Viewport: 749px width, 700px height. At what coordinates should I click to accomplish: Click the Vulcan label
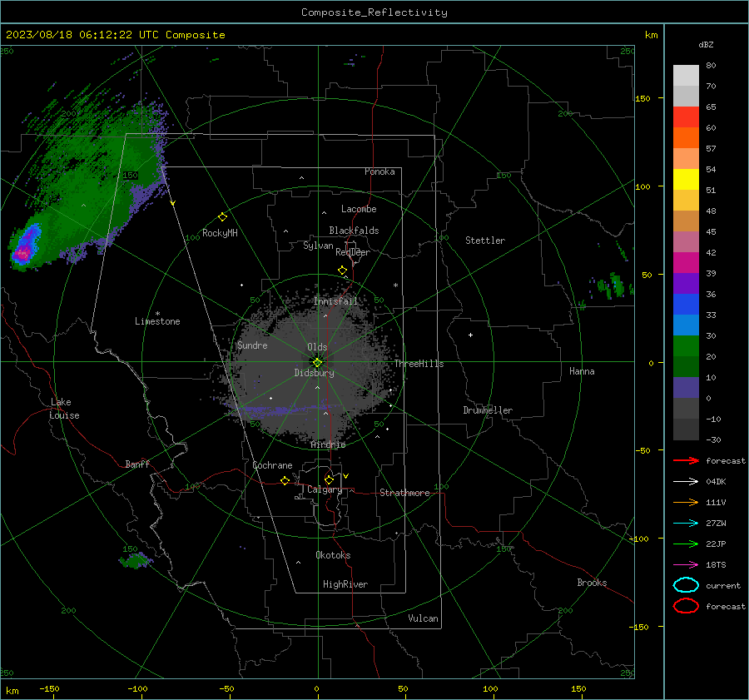(423, 618)
